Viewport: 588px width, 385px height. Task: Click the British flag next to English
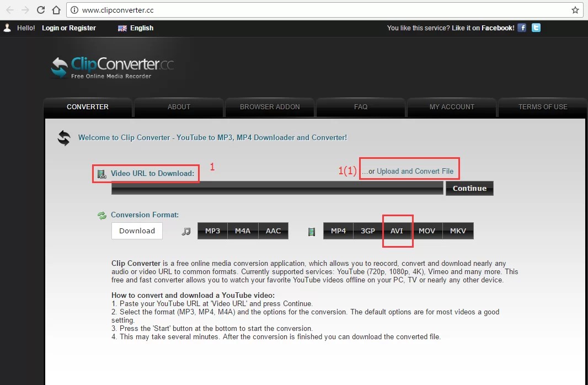coord(122,28)
